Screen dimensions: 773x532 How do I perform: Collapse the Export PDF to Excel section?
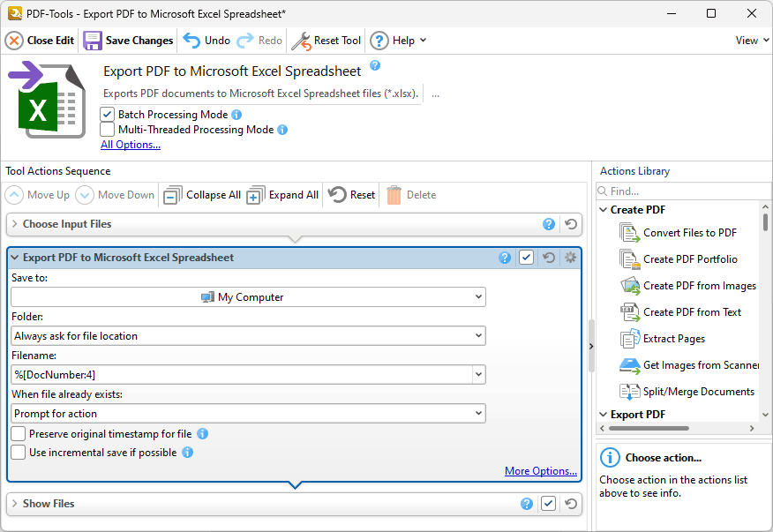(15, 258)
